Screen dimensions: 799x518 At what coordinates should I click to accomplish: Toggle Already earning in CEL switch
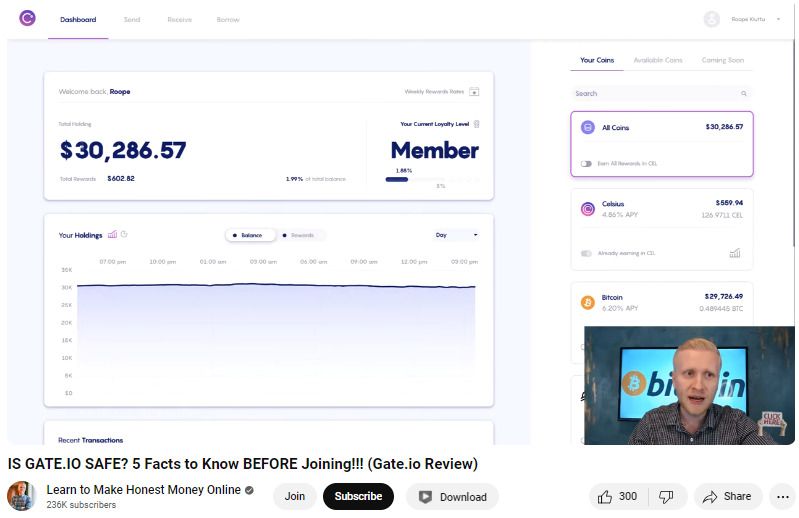click(x=586, y=253)
